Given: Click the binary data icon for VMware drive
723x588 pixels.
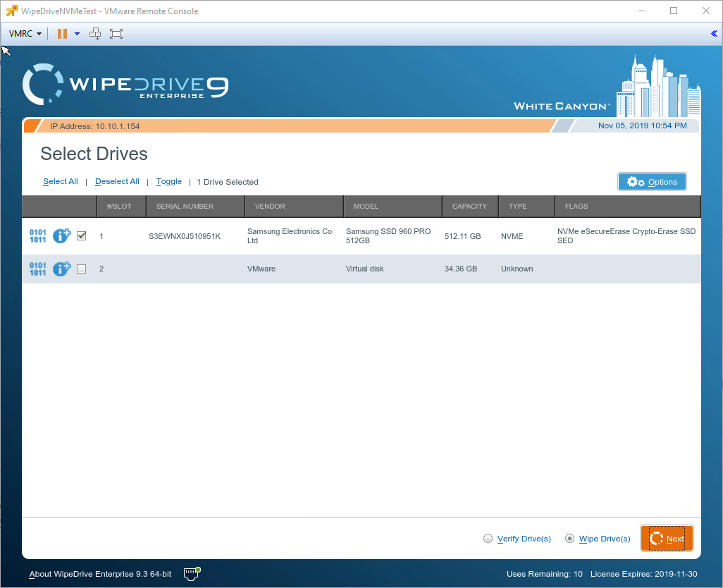Looking at the screenshot, I should point(38,269).
